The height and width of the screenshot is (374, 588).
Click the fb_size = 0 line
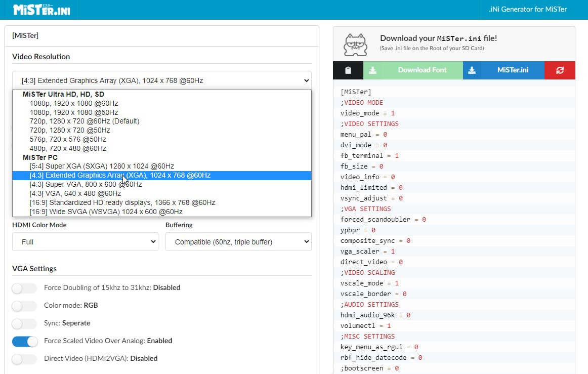click(454, 166)
